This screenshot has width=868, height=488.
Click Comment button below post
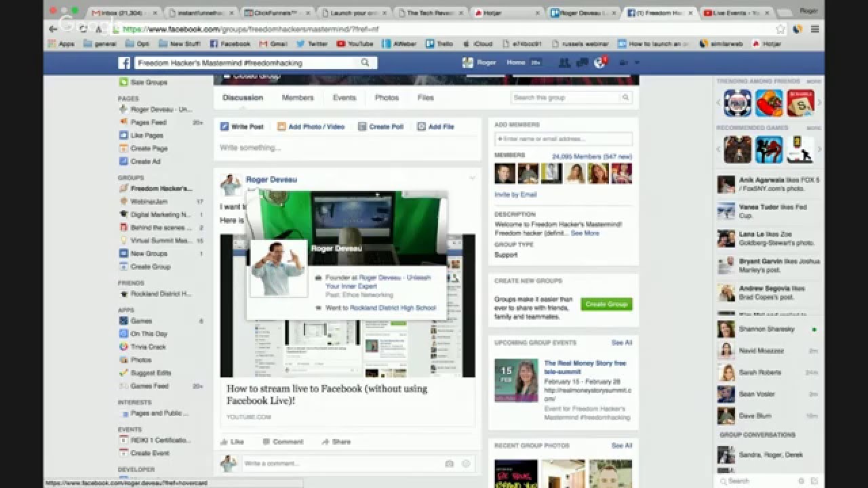coord(283,442)
